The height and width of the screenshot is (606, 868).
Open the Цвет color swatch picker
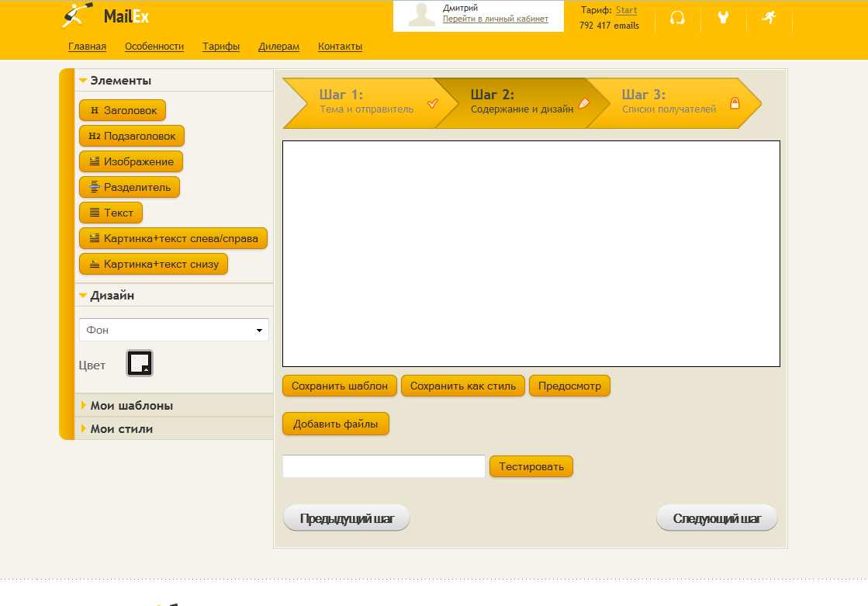(140, 363)
